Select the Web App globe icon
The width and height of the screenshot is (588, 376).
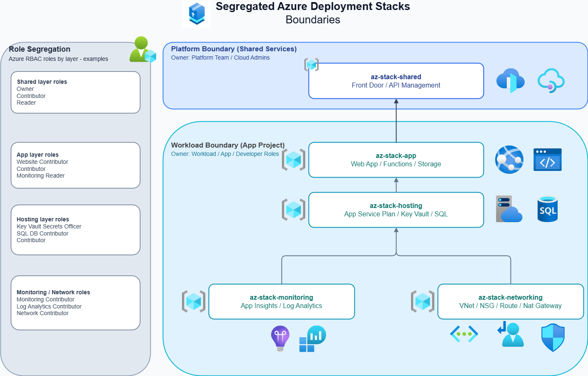click(509, 160)
